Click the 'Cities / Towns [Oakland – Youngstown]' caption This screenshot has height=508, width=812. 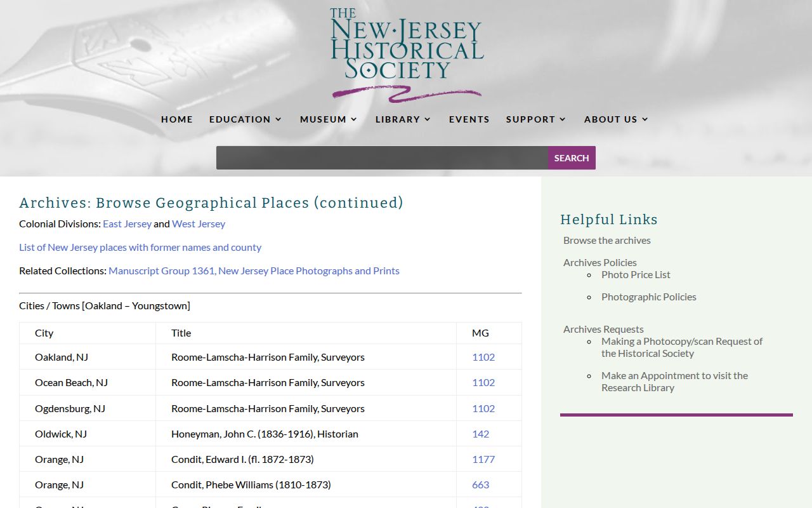[x=105, y=306]
